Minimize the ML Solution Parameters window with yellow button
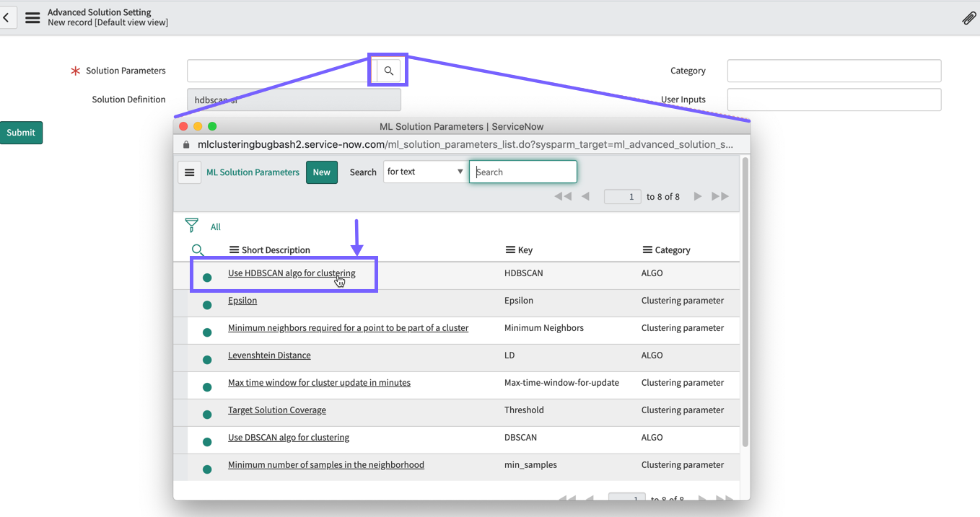This screenshot has height=517, width=980. pos(198,126)
